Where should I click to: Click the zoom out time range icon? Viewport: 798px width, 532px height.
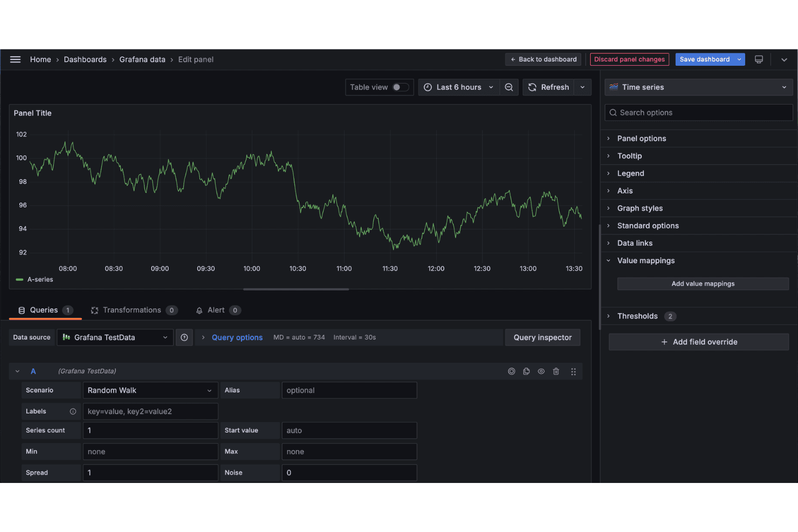point(509,87)
